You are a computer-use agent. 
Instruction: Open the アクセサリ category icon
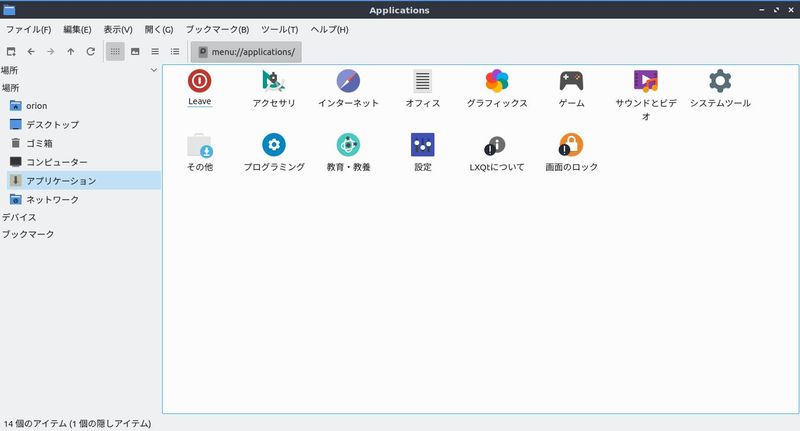274,81
